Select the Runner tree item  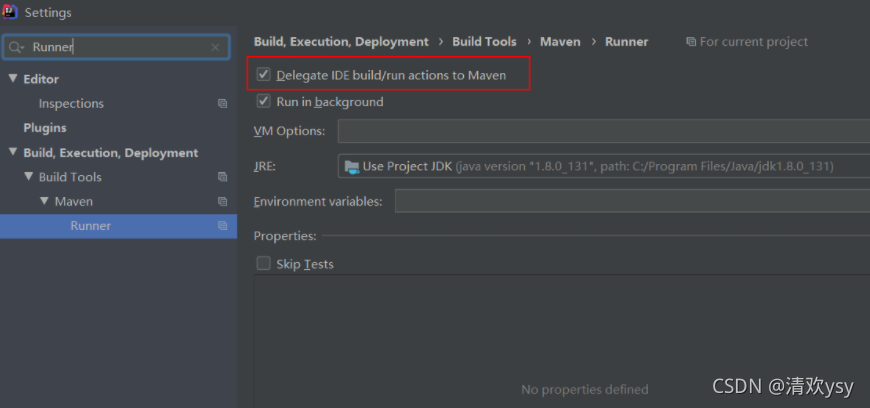[x=118, y=226]
